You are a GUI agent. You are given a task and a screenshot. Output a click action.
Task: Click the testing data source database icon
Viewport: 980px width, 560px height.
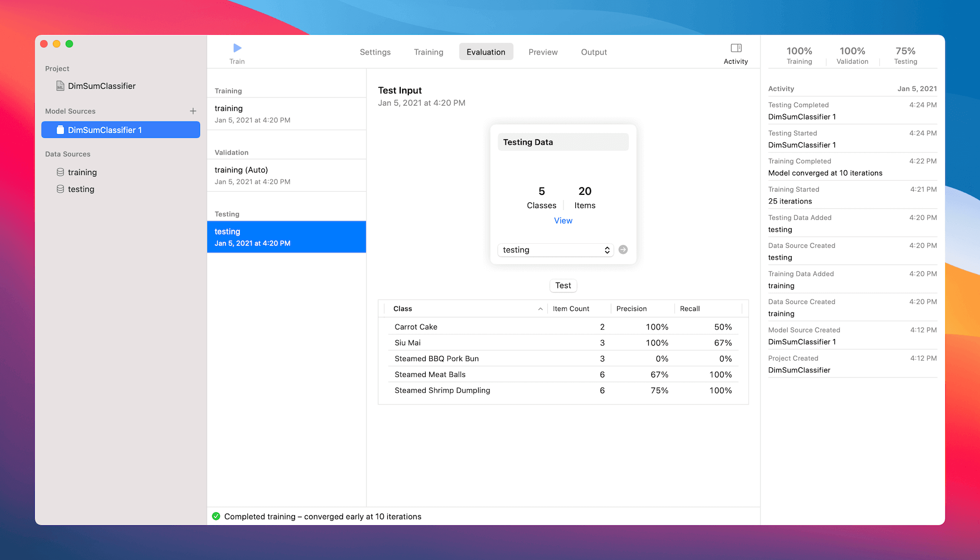pos(60,189)
